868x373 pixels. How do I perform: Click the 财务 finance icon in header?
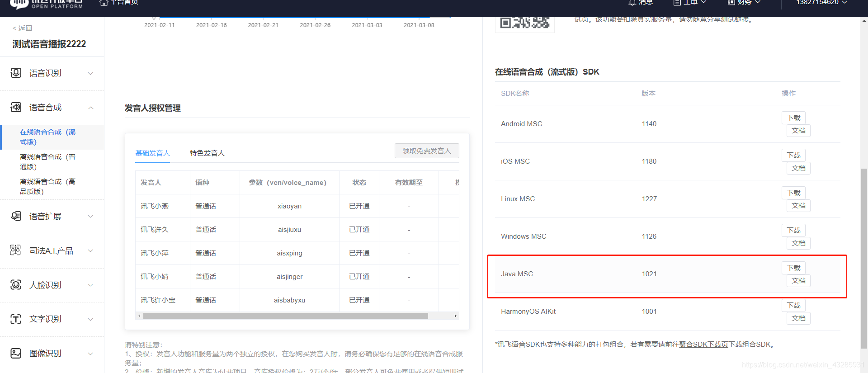click(731, 2)
